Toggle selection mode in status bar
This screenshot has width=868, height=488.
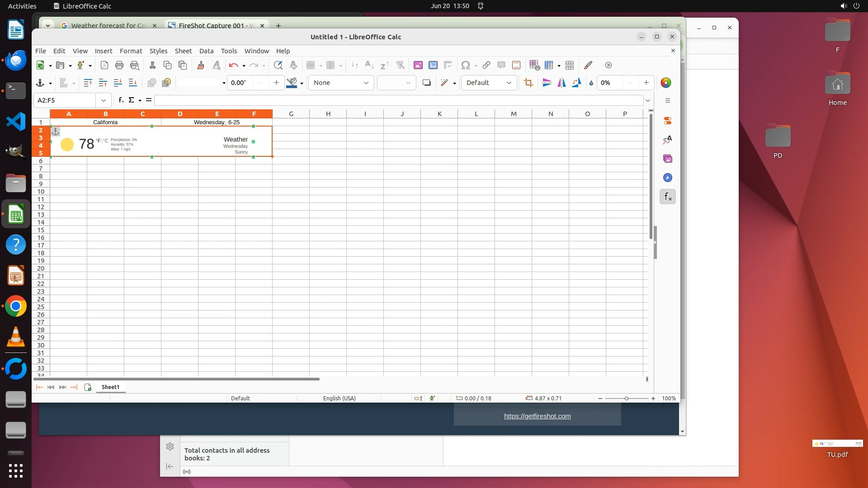tap(418, 398)
